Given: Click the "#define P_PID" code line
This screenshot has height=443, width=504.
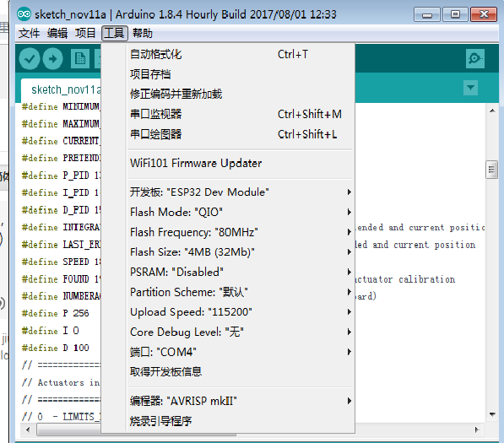Looking at the screenshot, I should tap(61, 176).
